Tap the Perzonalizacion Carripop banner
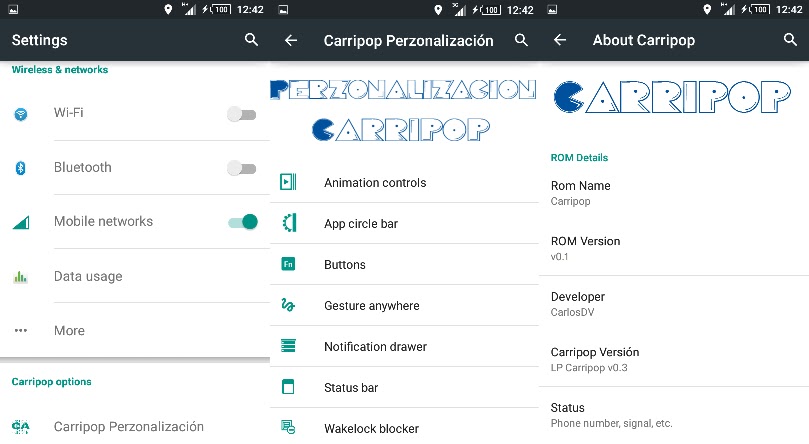 click(403, 110)
